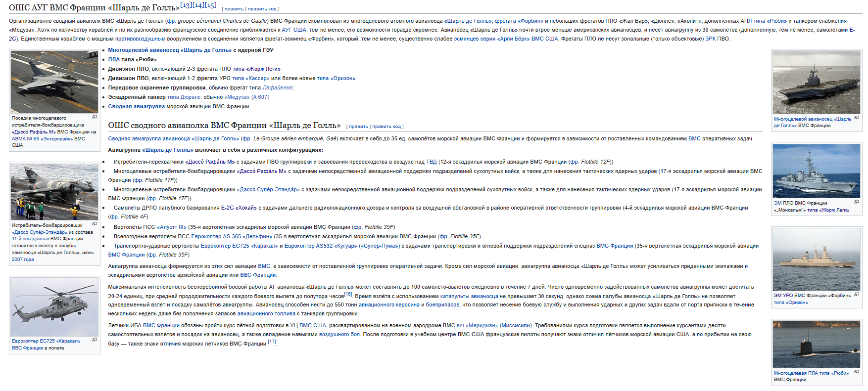The width and height of the screenshot is (868, 391).
Task: Open italic 'Лафайетт' frigate type link
Action: [x=278, y=87]
